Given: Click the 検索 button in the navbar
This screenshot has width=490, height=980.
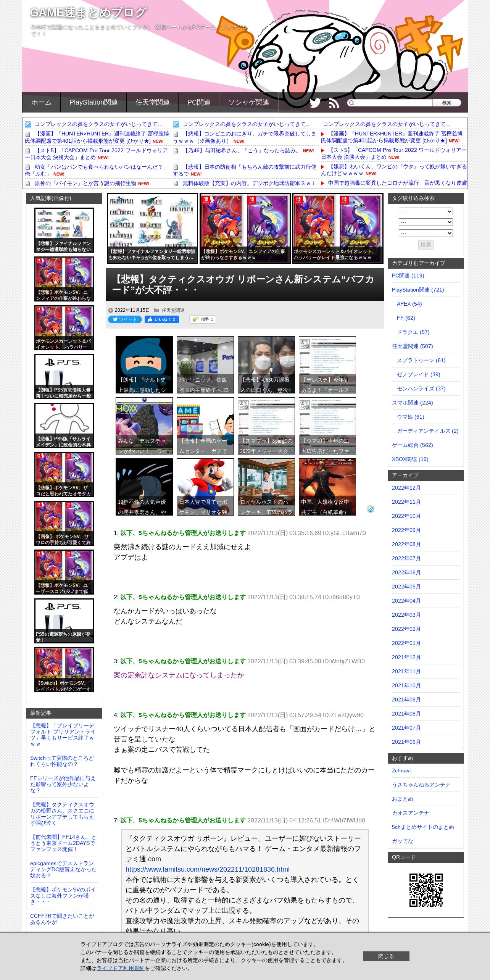Looking at the screenshot, I should pyautogui.click(x=446, y=103).
